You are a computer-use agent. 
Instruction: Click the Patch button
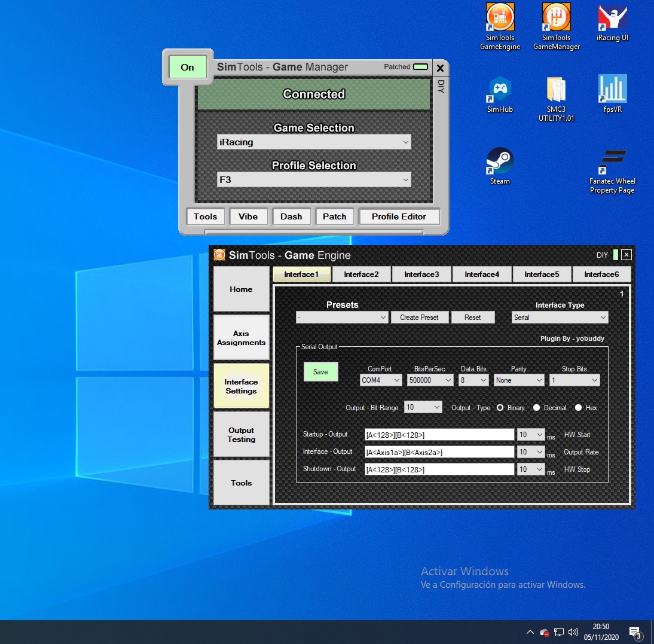click(x=335, y=216)
